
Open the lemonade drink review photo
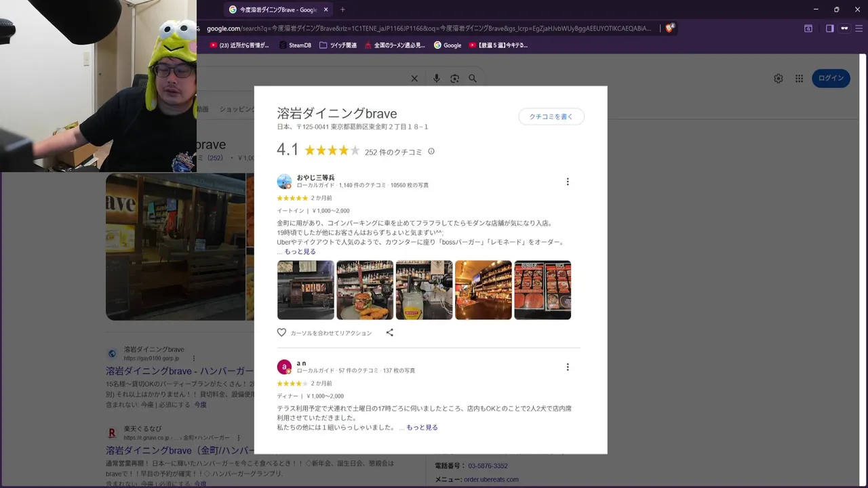point(425,290)
